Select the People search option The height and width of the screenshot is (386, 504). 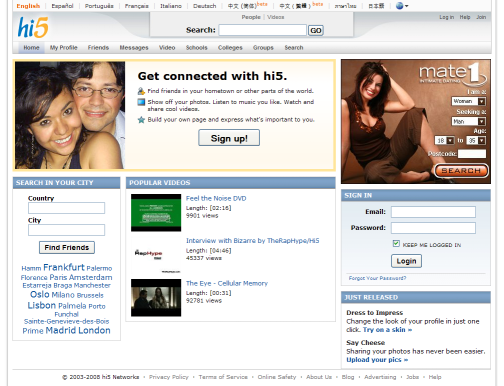point(251,17)
